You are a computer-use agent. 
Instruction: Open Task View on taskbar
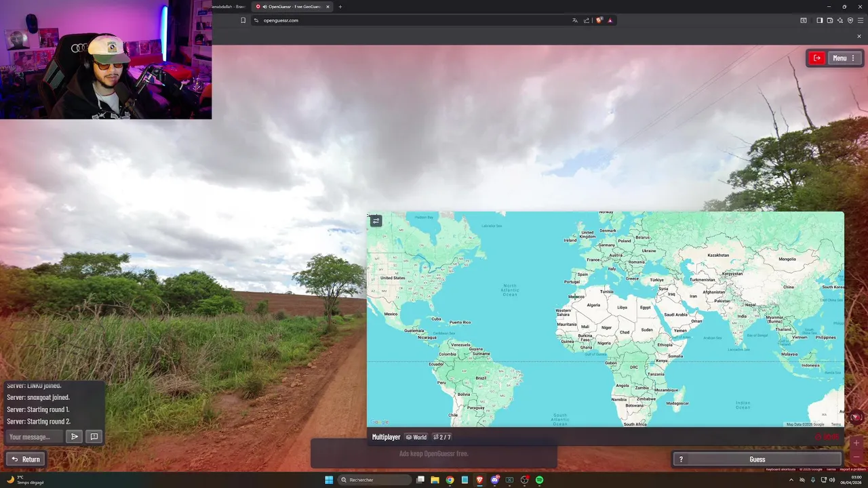pyautogui.click(x=420, y=480)
